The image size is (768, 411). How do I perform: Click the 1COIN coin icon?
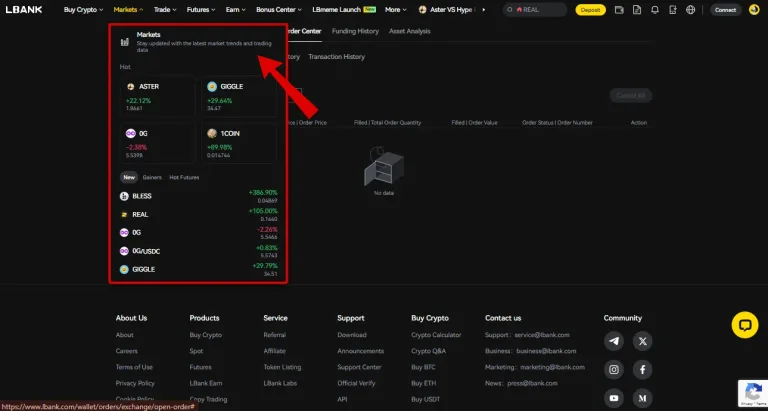tap(212, 133)
